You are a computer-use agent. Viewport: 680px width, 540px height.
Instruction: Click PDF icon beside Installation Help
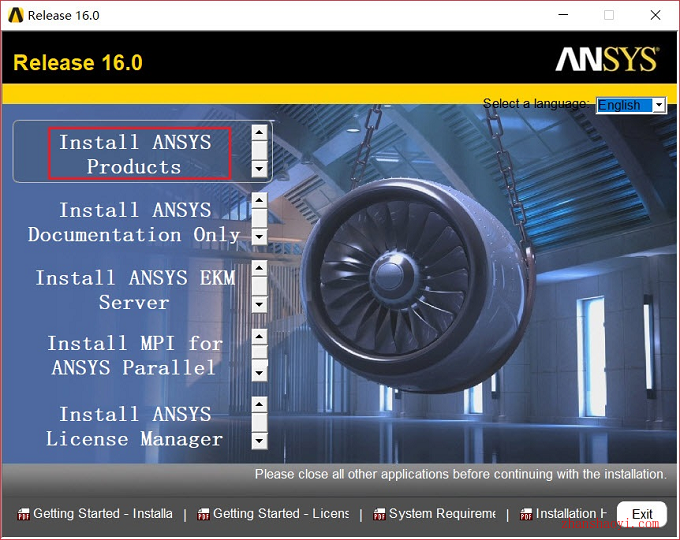coord(526,514)
